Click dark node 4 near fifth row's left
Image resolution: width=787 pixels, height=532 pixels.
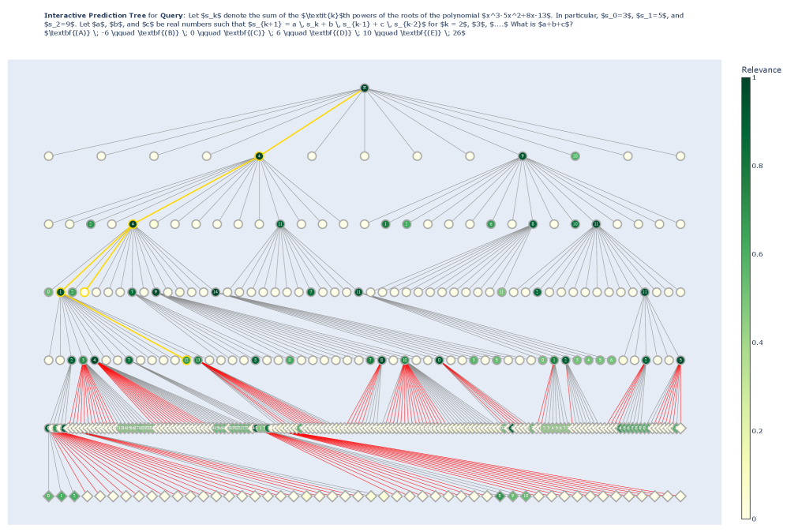point(95,361)
